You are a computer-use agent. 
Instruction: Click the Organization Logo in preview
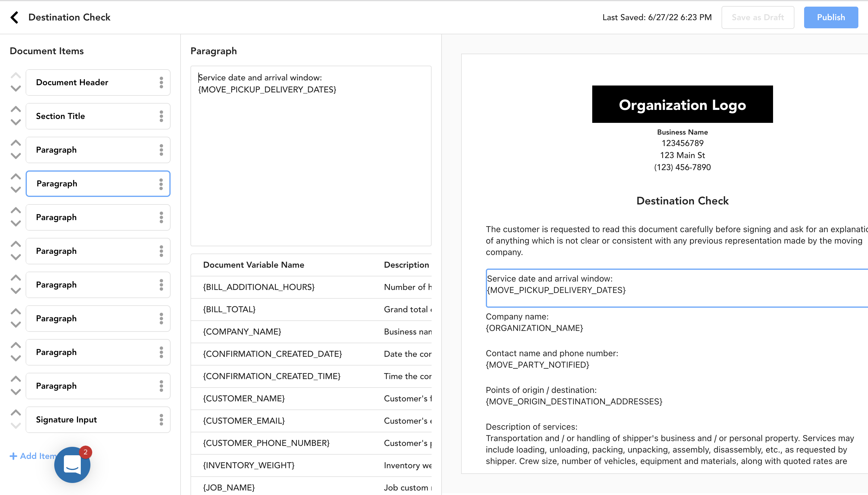682,104
